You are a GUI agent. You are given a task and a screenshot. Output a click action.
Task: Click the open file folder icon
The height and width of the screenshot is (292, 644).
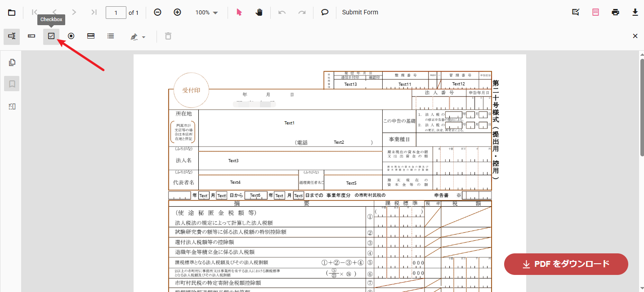(x=11, y=13)
